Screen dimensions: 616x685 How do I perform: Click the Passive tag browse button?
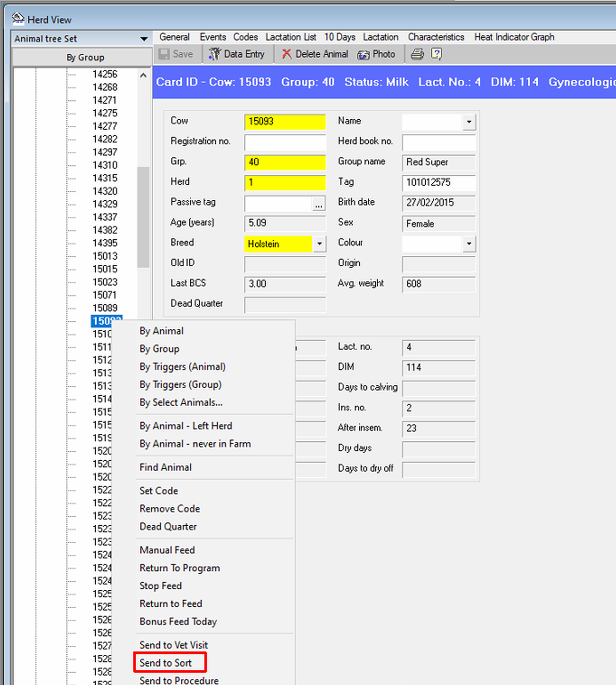click(318, 204)
